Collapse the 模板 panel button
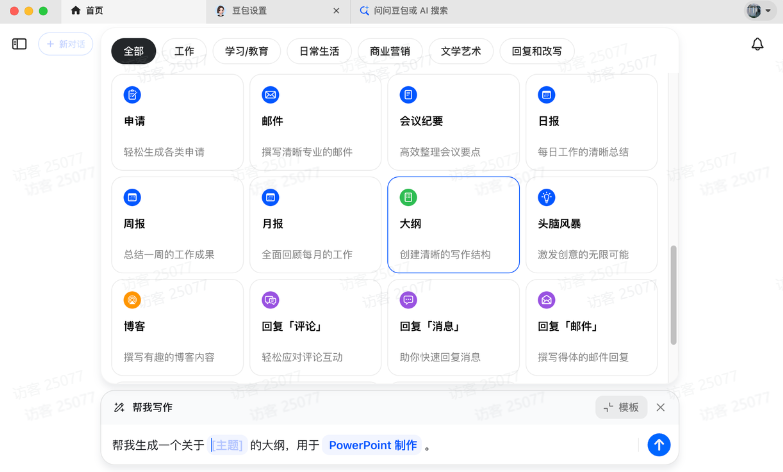 (621, 408)
